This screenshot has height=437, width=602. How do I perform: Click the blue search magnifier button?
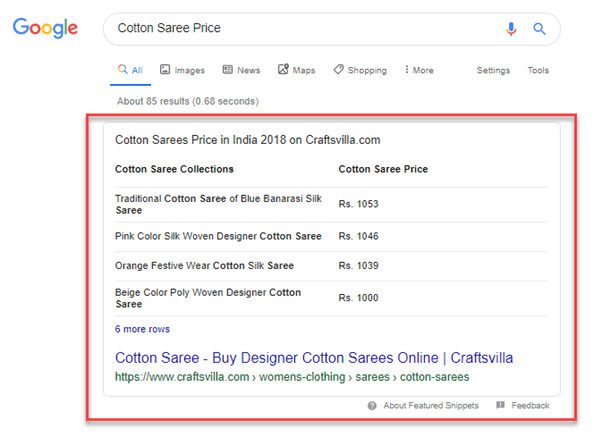539,28
